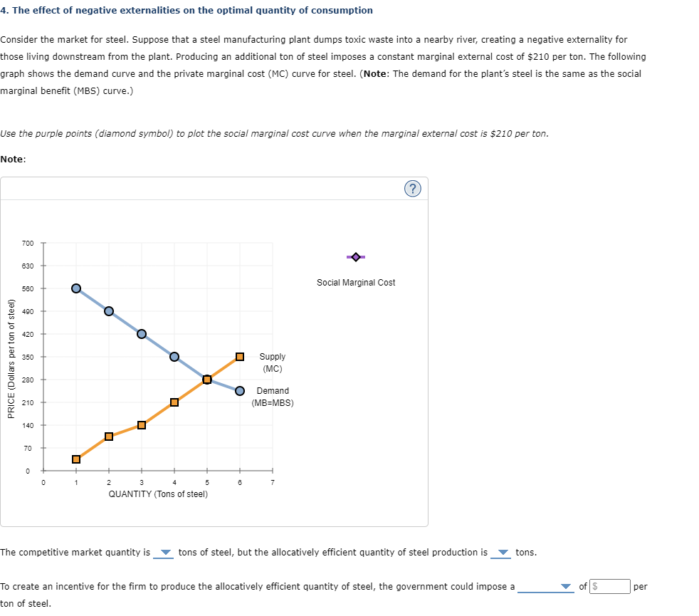Select the Social Marginal Cost purple diamond symbol
This screenshot has height=616, width=699.
pyautogui.click(x=355, y=256)
